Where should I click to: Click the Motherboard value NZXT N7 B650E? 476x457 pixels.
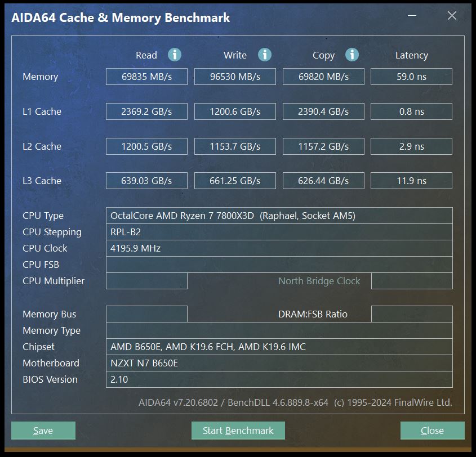[x=279, y=363]
